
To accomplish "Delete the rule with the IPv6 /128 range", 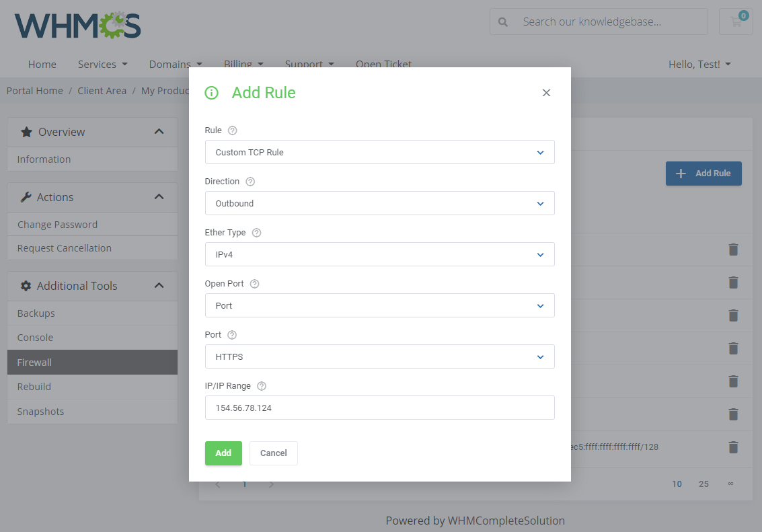I will tap(733, 447).
